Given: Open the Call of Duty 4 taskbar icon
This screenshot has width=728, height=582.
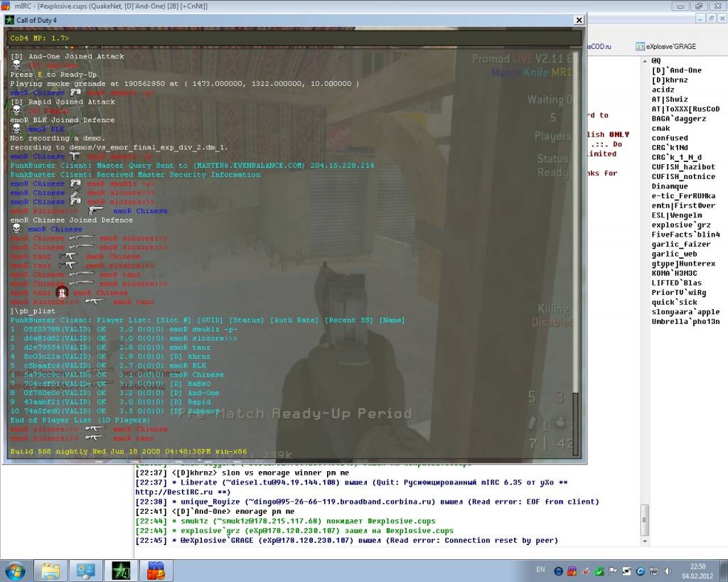Looking at the screenshot, I should pos(120,571).
